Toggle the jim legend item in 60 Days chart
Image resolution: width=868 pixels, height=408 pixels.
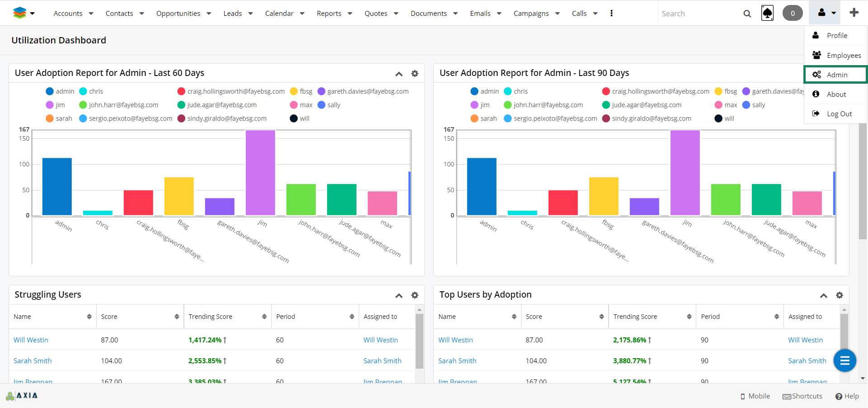pyautogui.click(x=56, y=105)
